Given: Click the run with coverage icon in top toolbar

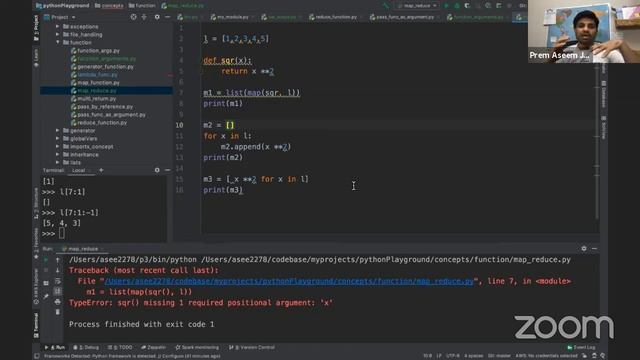Looking at the screenshot, I should 467,6.
